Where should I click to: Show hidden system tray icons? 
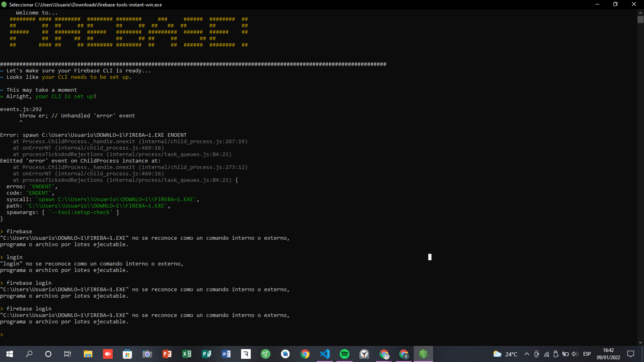point(526,354)
